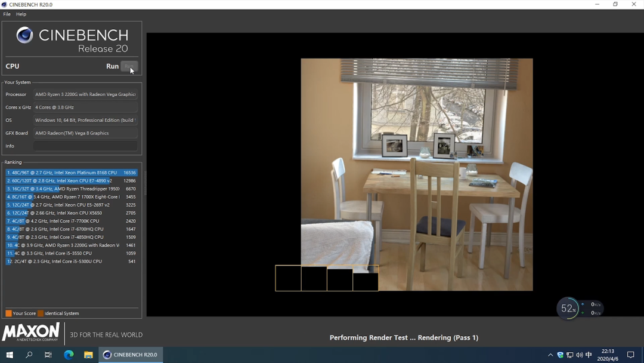Minimize the Cinebench window
This screenshot has width=644, height=363.
[597, 5]
